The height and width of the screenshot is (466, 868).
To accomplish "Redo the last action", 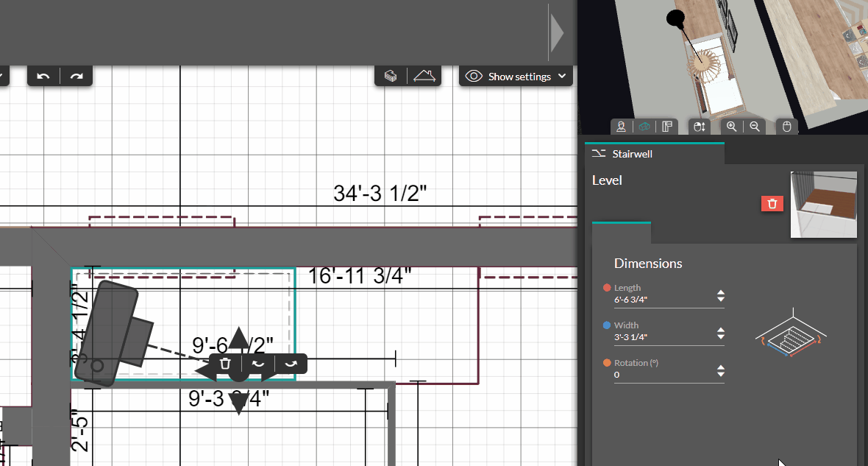I will tap(76, 76).
